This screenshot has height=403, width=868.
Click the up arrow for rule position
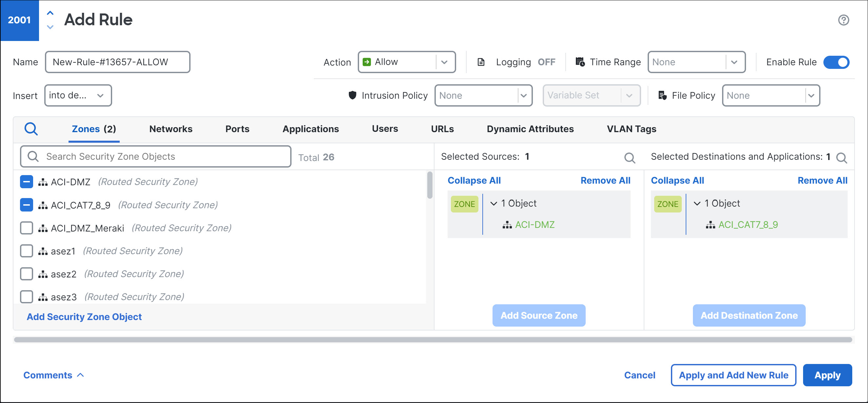point(50,13)
